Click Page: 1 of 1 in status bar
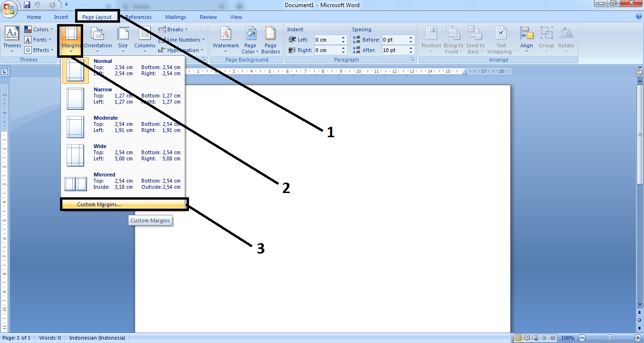The width and height of the screenshot is (644, 343). (x=17, y=338)
